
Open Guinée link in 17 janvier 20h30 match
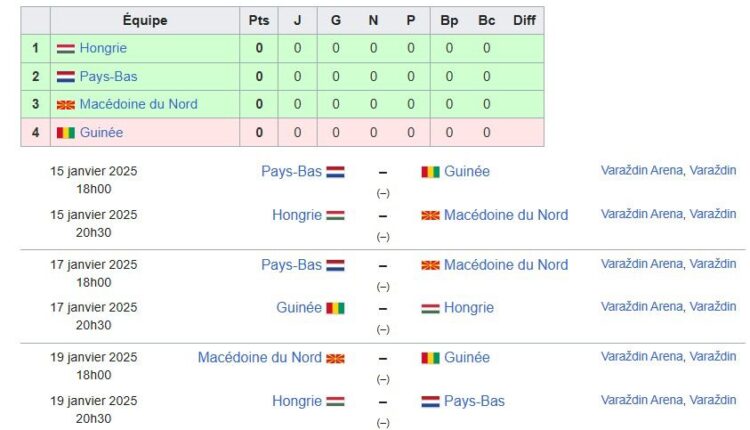[x=298, y=308]
